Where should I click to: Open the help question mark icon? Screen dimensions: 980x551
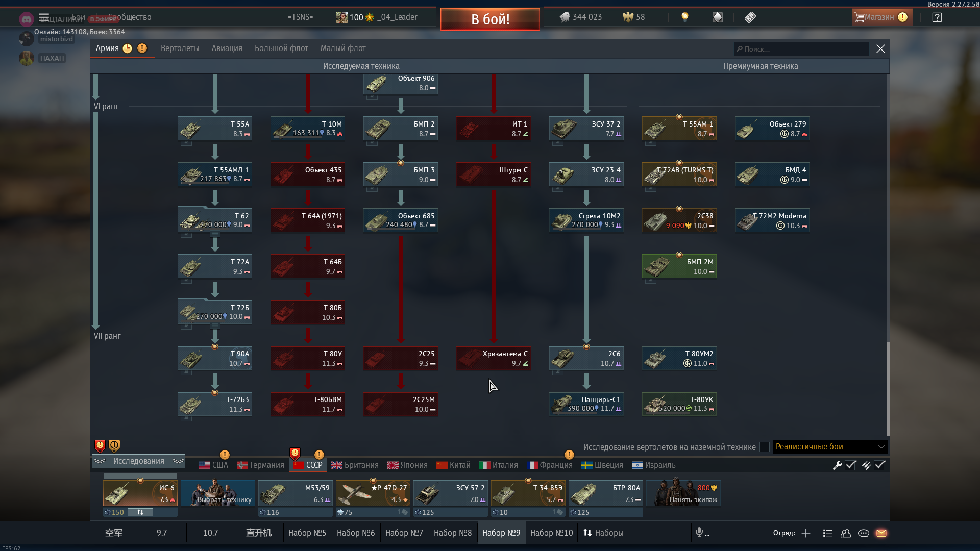[x=937, y=17]
